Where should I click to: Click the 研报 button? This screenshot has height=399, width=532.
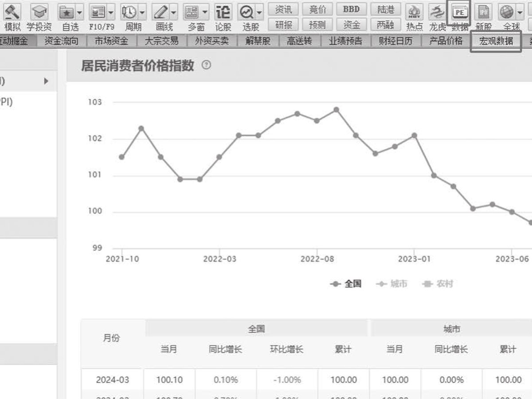coord(284,24)
